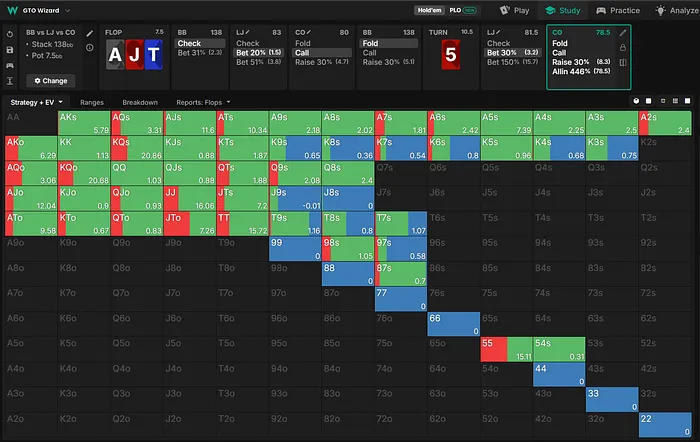Click the compare book icon in CO panel
This screenshot has width=700, height=442.
point(623,63)
